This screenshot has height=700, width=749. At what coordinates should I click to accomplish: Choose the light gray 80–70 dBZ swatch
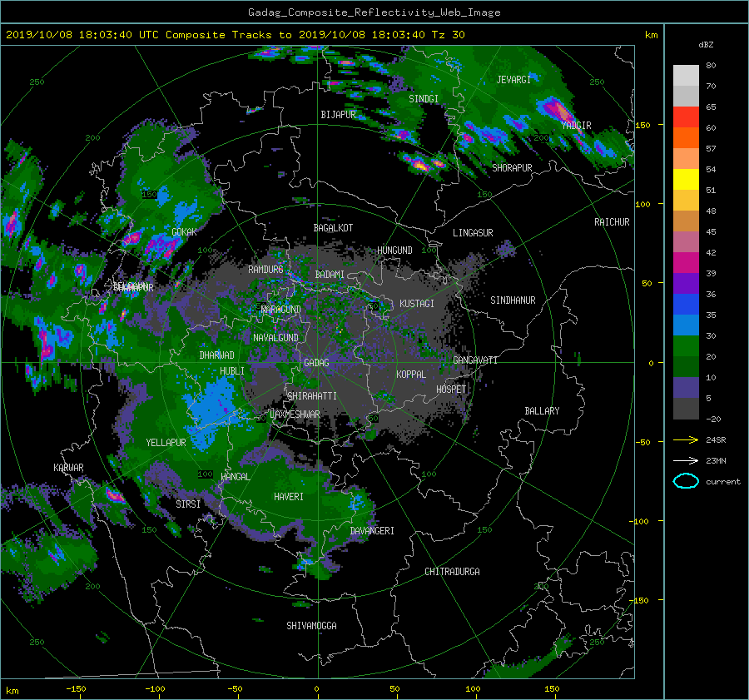click(x=686, y=76)
